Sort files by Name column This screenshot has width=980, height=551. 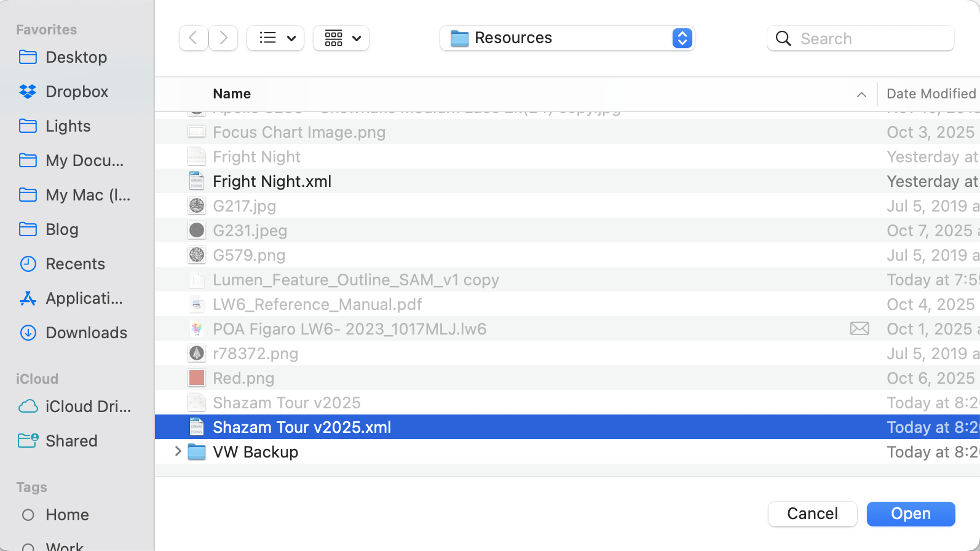click(232, 94)
